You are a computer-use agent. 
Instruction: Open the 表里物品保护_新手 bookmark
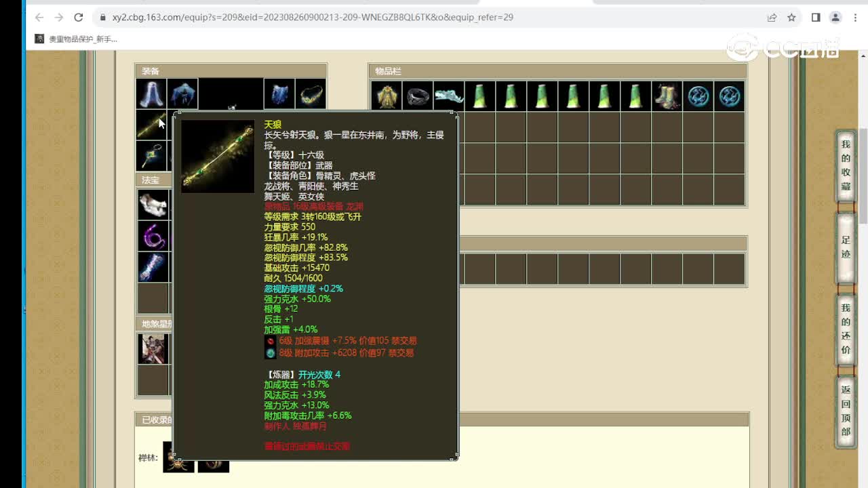[76, 39]
